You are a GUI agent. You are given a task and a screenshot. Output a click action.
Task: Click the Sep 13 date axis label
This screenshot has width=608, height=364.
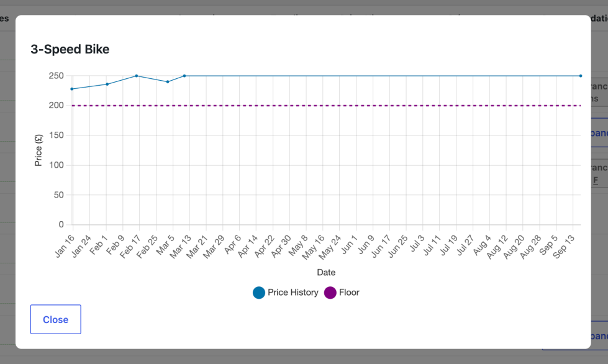tap(563, 247)
